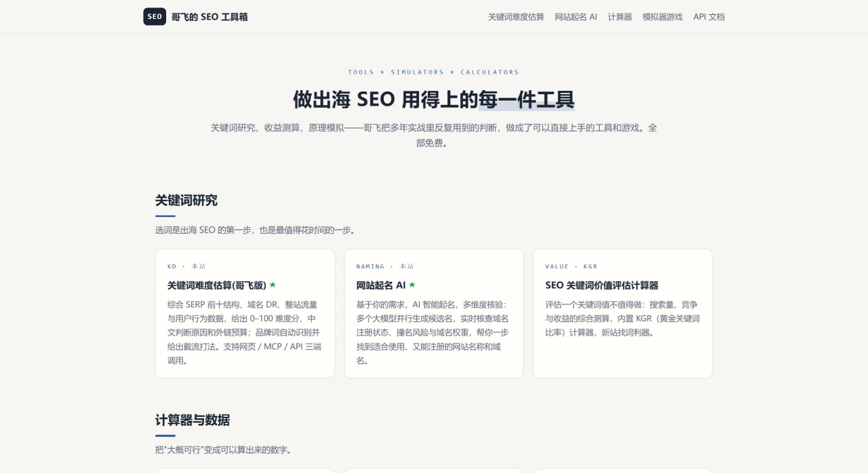
Task: Click main headline 做出海 SEO 用得上的每一件工具
Action: (434, 100)
